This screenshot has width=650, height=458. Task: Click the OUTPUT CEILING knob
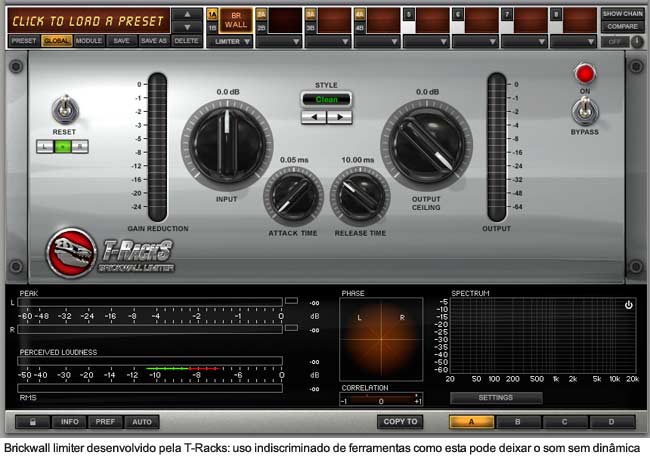427,145
